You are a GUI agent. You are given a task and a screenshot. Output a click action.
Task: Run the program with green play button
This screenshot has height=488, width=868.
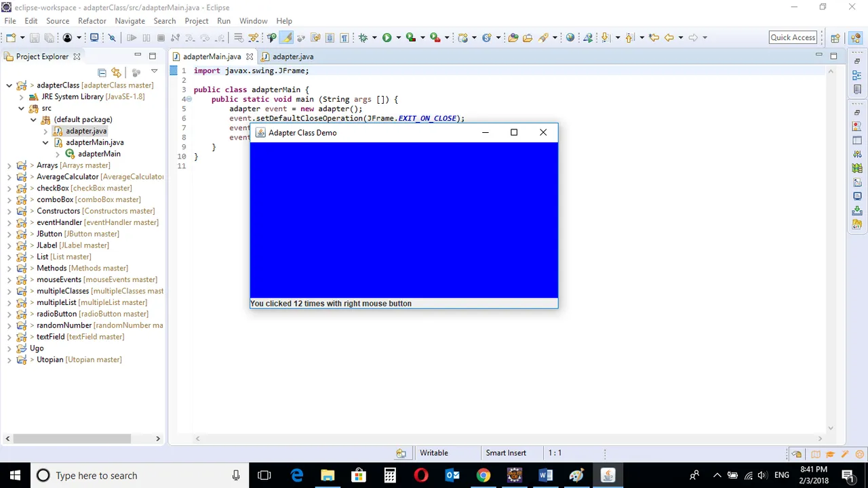[x=387, y=38]
